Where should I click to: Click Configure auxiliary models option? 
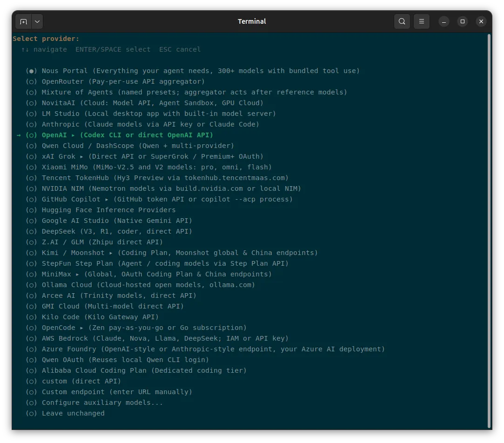click(94, 403)
